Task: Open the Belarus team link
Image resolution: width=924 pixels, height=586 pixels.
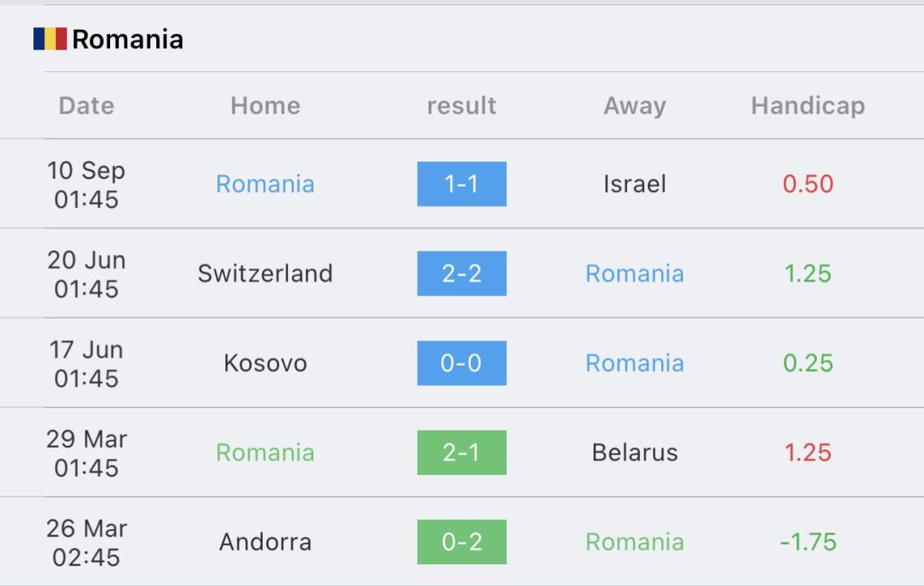Action: [x=634, y=452]
